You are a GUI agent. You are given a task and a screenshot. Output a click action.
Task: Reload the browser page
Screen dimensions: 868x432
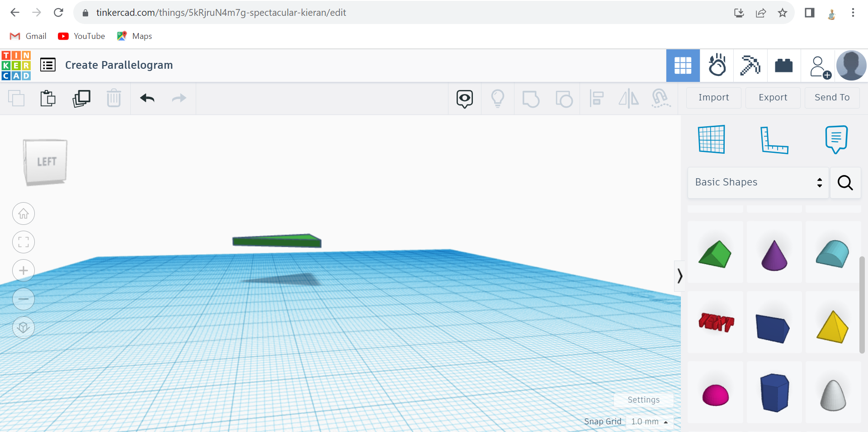point(58,13)
